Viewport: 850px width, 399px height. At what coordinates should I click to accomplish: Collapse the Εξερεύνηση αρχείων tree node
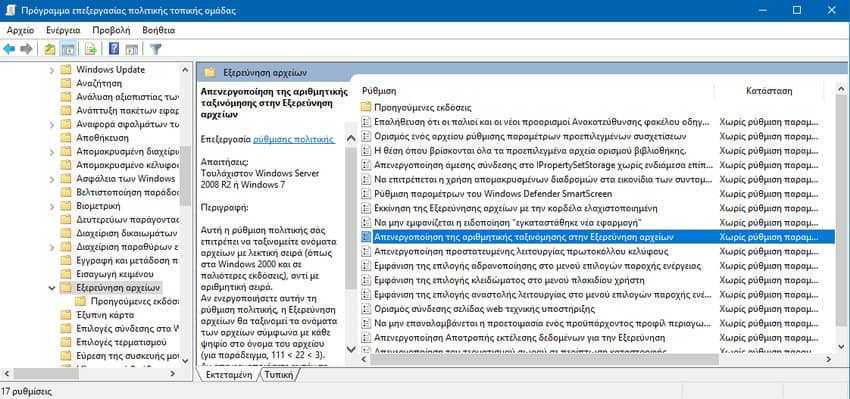52,288
